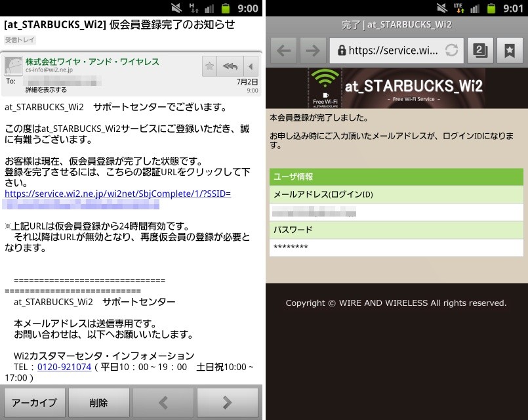This screenshot has height=420, width=528.
Task: Open the browser tabs switcher showing 2
Action: pyautogui.click(x=480, y=51)
